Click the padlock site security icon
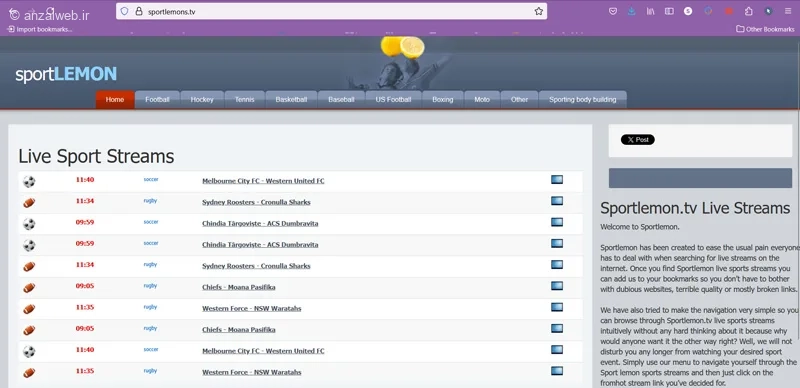The width and height of the screenshot is (800, 388). (138, 11)
